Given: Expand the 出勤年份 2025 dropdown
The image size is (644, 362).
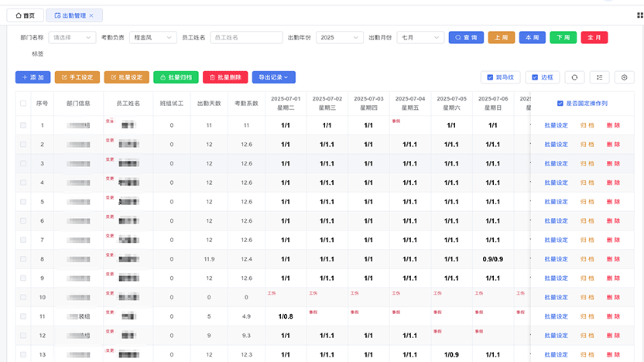Looking at the screenshot, I should point(340,37).
